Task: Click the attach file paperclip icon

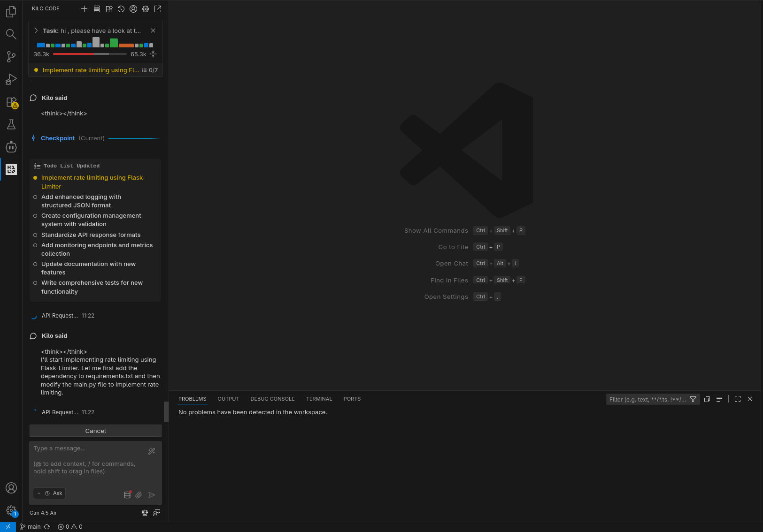Action: coord(139,495)
